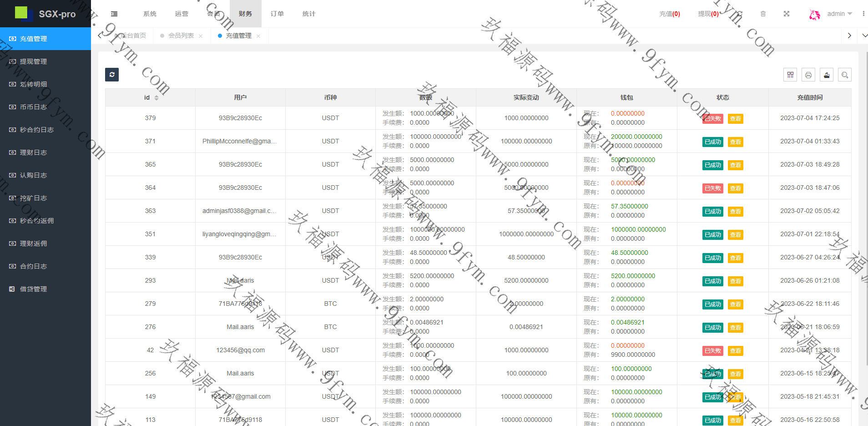Open the column filter grid icon
The image size is (868, 426).
(x=790, y=75)
